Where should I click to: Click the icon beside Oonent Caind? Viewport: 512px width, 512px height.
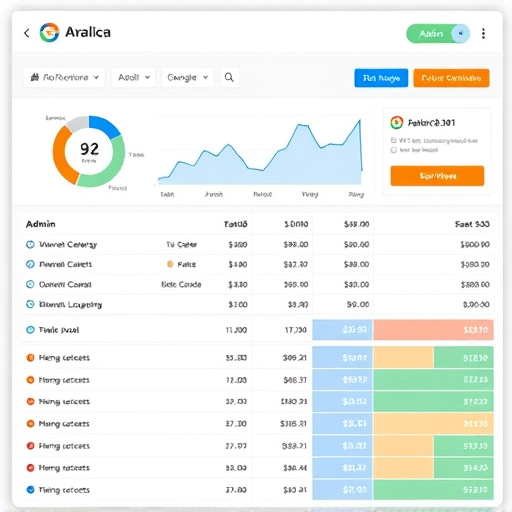tap(30, 284)
